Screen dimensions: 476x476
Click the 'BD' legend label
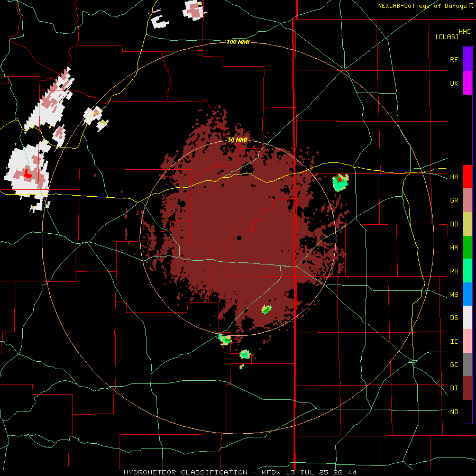[x=454, y=224]
